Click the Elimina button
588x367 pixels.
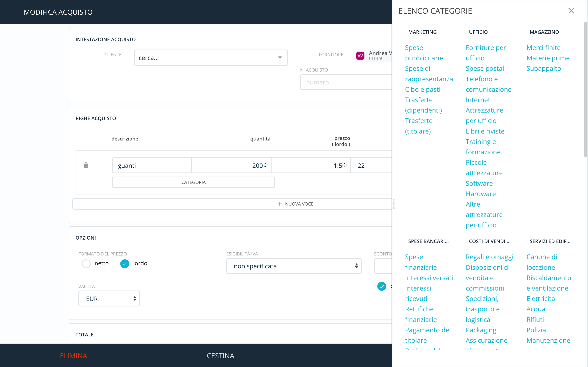click(x=73, y=356)
